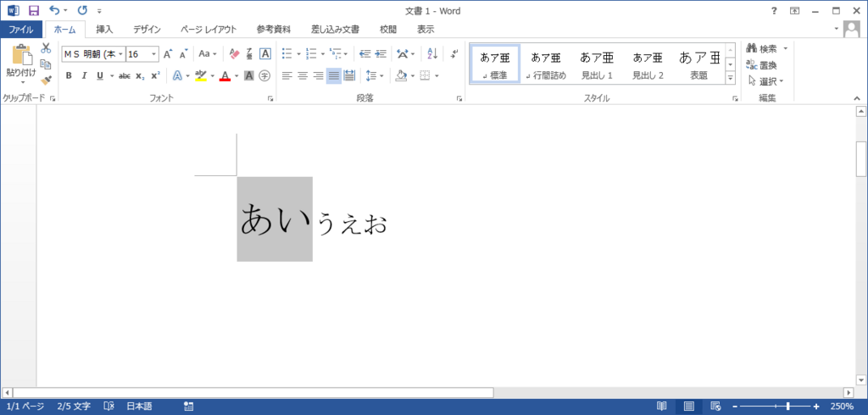The height and width of the screenshot is (415, 868).
Task: Toggle subscript formatting
Action: (x=140, y=76)
